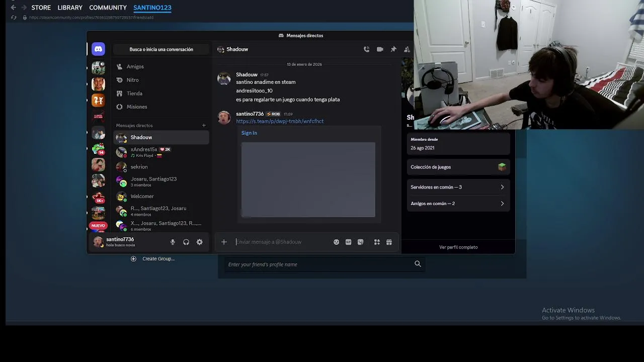Click the Shadouw name in chat header
The height and width of the screenshot is (362, 644).
pos(237,49)
